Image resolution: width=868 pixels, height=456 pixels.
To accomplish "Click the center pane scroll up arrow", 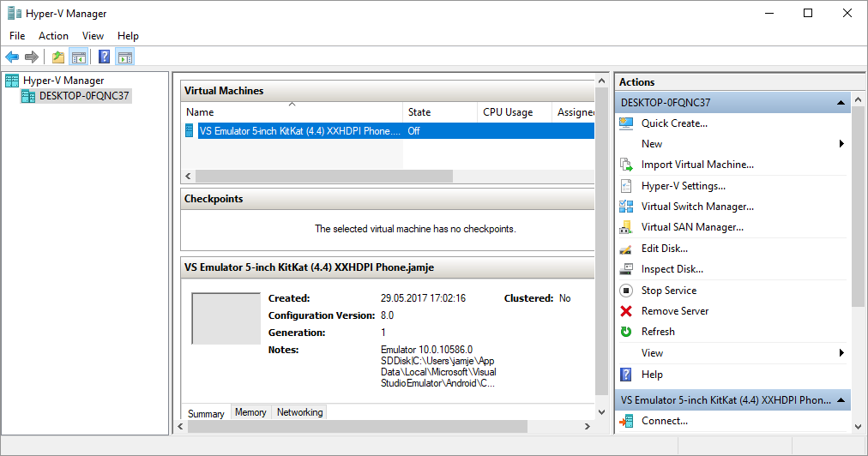I will point(602,81).
